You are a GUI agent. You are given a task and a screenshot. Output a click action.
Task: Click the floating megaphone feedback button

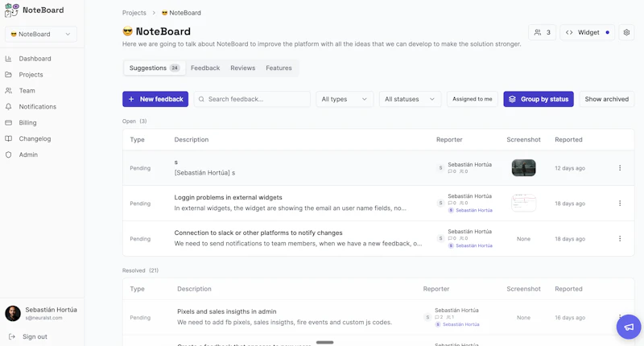pos(629,327)
